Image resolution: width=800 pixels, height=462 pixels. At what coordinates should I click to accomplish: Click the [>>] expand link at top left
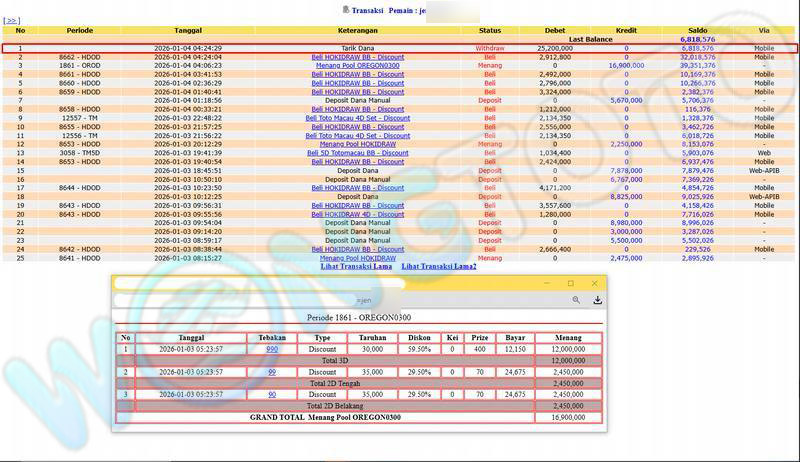[12, 20]
